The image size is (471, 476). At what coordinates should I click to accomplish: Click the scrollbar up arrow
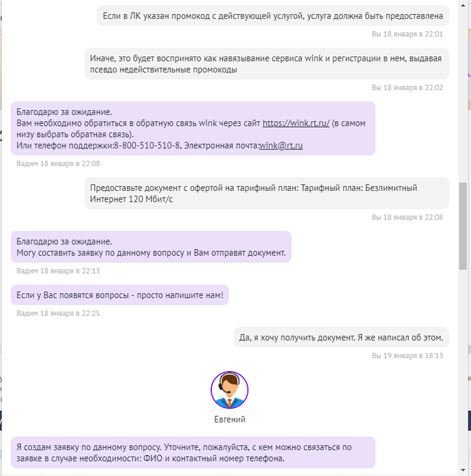463,5
